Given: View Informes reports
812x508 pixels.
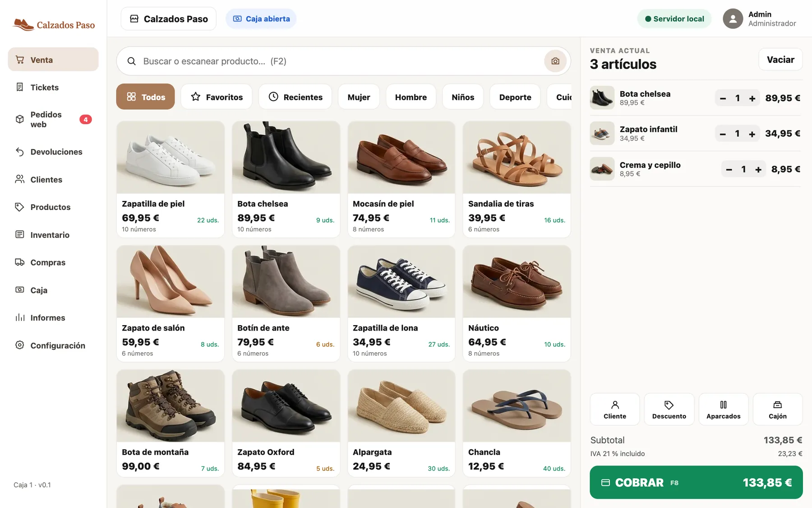Looking at the screenshot, I should pyautogui.click(x=53, y=317).
